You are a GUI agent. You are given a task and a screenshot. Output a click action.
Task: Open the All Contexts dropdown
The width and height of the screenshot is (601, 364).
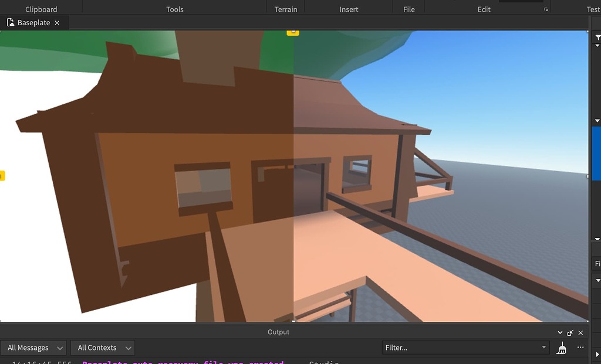103,347
